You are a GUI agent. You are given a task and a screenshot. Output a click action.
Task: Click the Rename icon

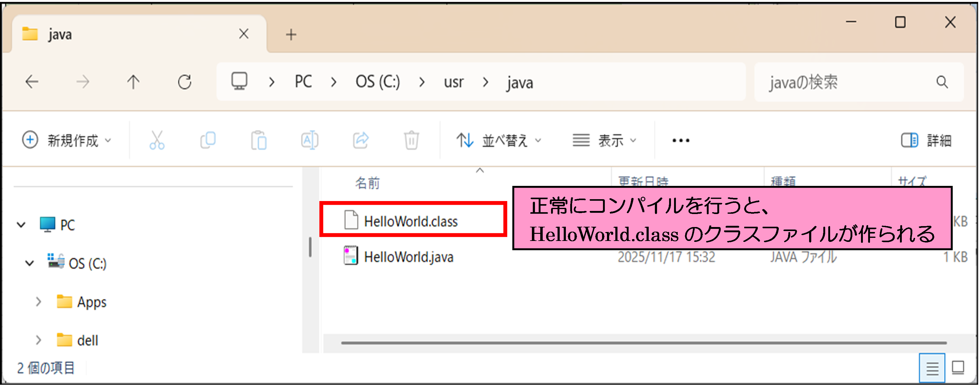click(x=310, y=140)
